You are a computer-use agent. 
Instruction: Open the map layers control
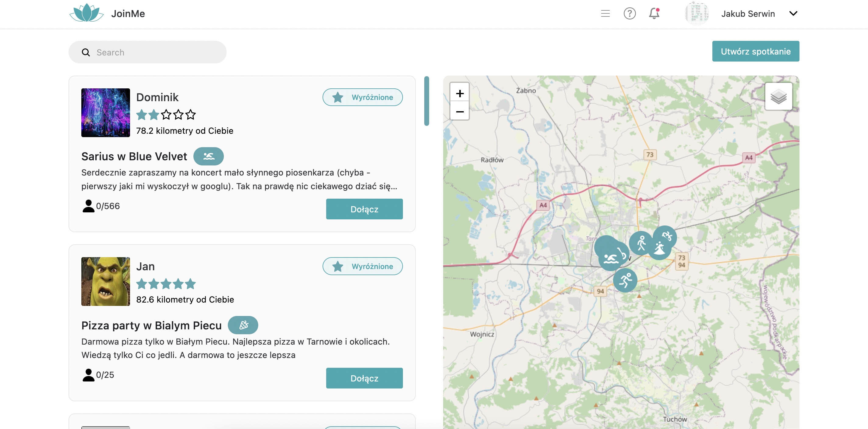778,97
